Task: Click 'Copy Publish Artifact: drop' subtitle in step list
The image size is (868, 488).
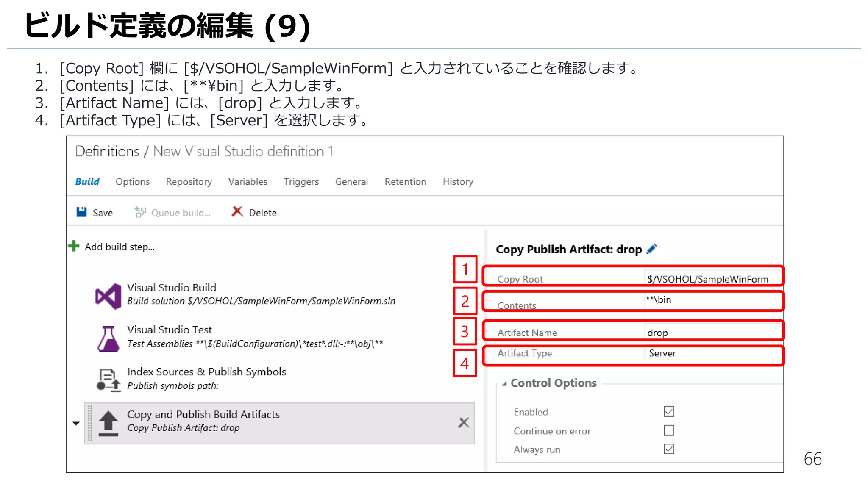Action: [x=184, y=428]
